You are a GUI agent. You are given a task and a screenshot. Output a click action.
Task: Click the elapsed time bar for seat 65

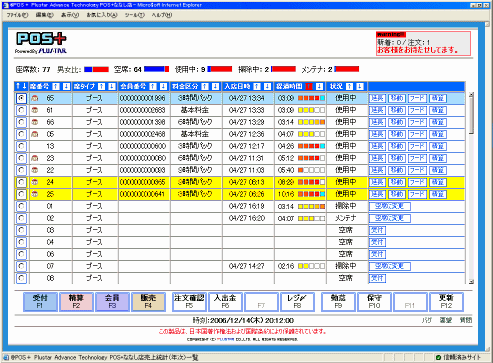311,98
